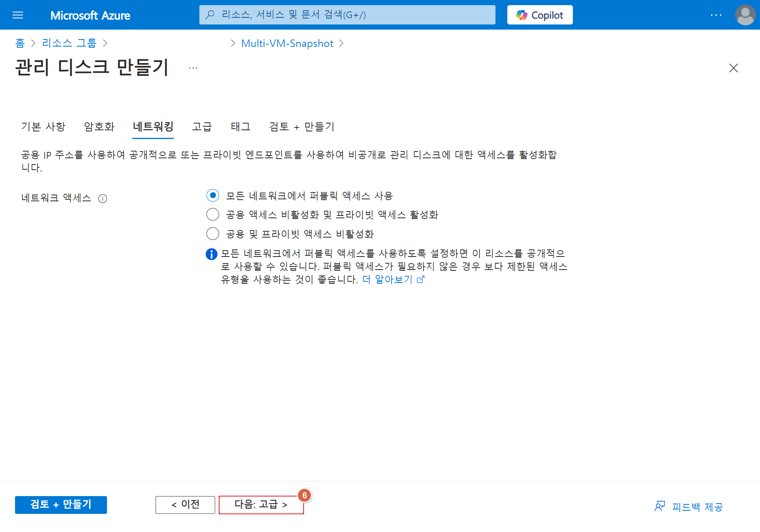Open the top bar ellipsis menu
The height and width of the screenshot is (532, 760).
[716, 15]
